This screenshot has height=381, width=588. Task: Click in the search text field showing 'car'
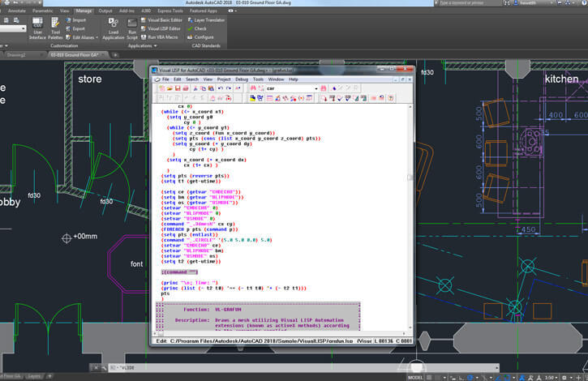pos(290,88)
